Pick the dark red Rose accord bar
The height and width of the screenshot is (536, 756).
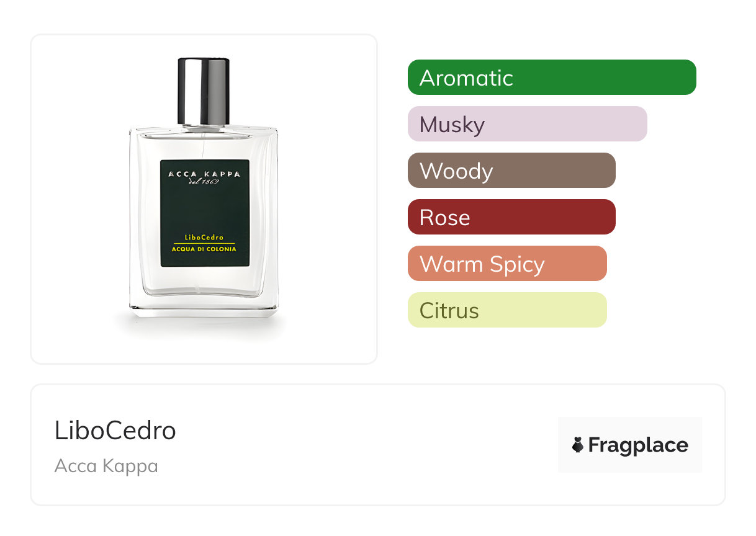pyautogui.click(x=511, y=217)
